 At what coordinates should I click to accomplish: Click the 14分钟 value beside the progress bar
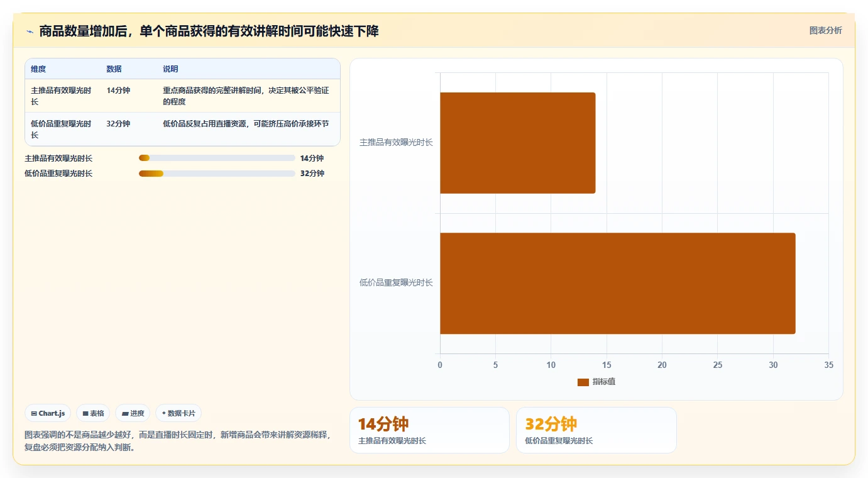[x=312, y=158]
